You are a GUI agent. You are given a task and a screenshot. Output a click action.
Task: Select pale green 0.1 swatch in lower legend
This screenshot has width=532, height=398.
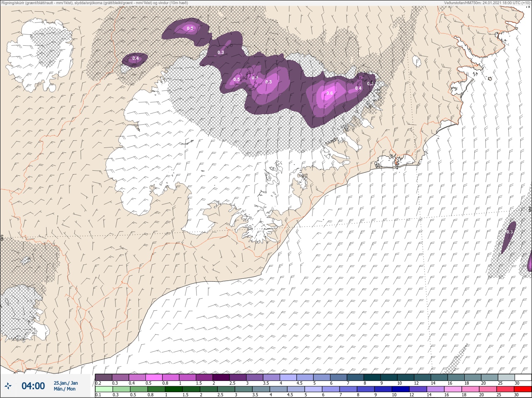tap(104, 389)
